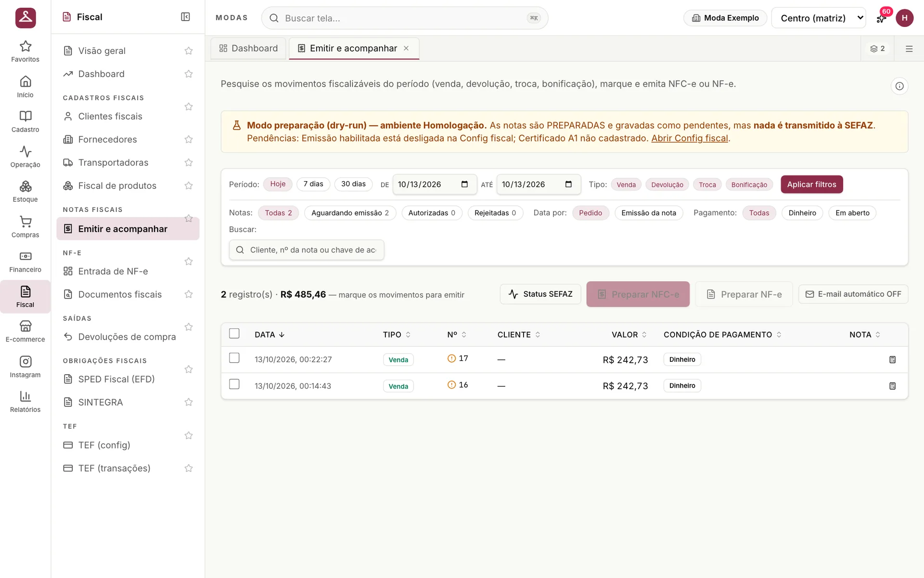Screen dimensions: 924x578
Task: Open the note icon for sale number 17
Action: (x=892, y=360)
